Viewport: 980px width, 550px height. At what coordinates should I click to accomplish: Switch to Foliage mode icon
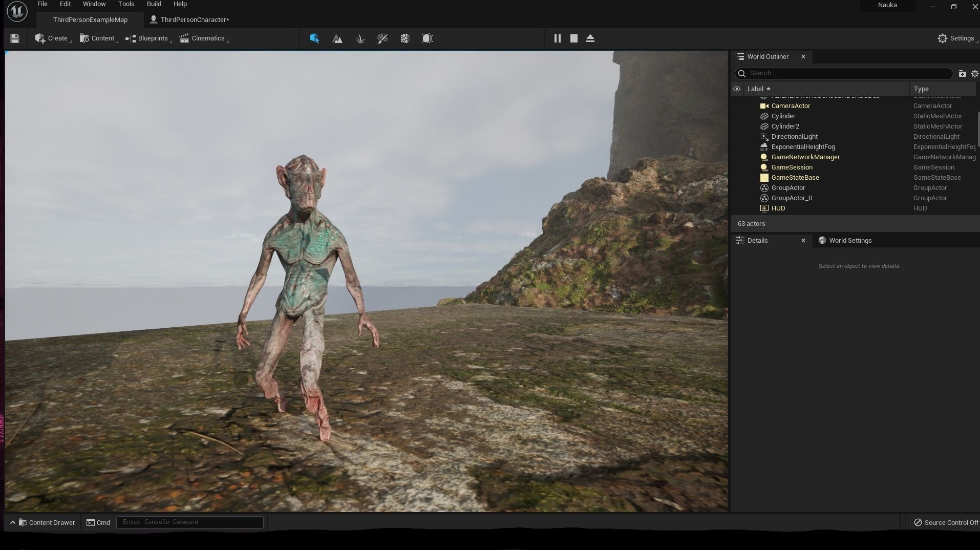click(x=360, y=38)
